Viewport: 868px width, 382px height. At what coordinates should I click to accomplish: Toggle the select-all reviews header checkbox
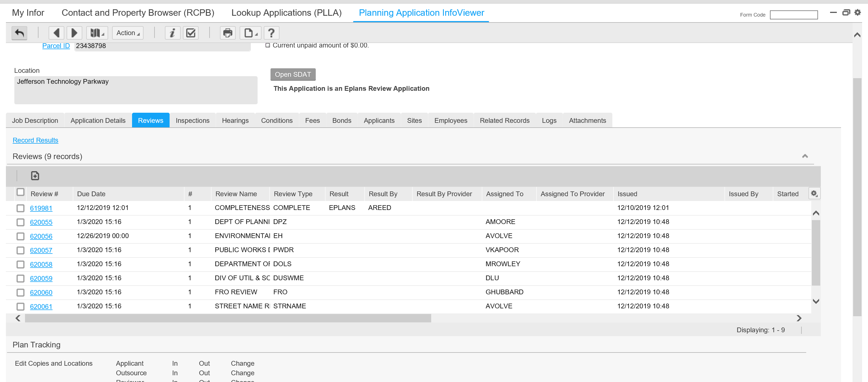(21, 192)
